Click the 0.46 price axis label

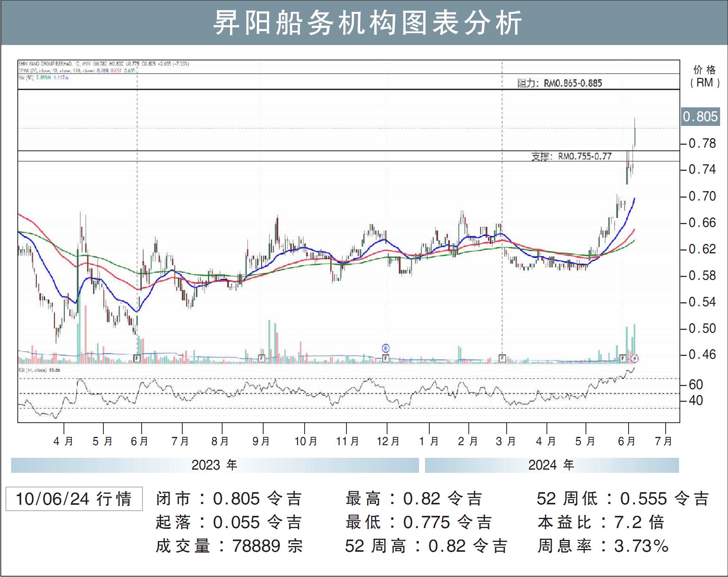[x=702, y=354]
